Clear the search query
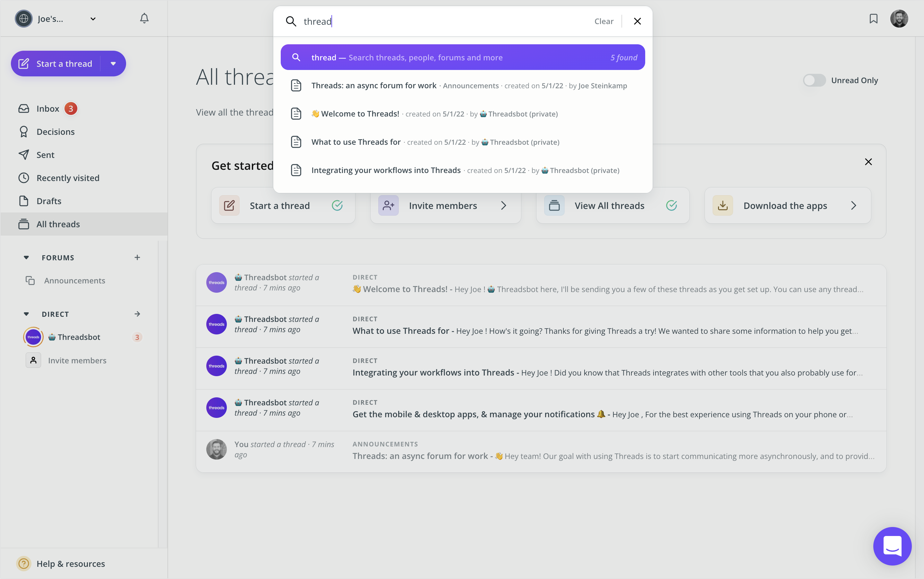Image resolution: width=924 pixels, height=579 pixels. 603,22
